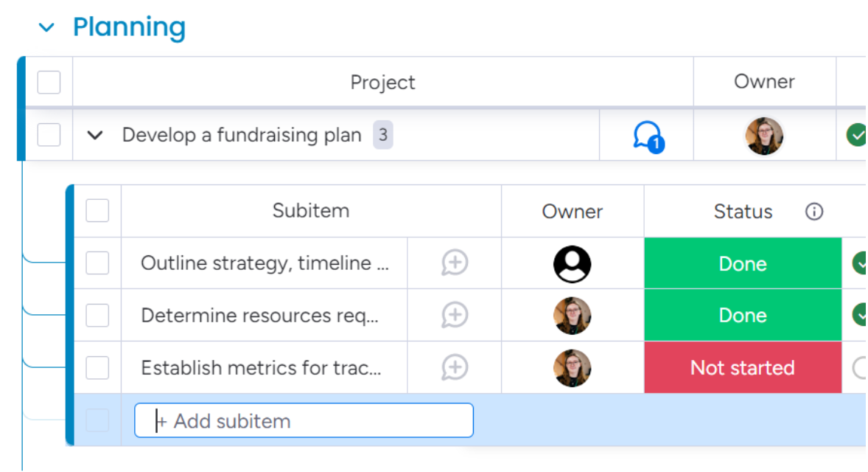Viewport: 868px width, 472px height.
Task: Select all subitems with the Subitem header checkbox
Action: point(97,211)
